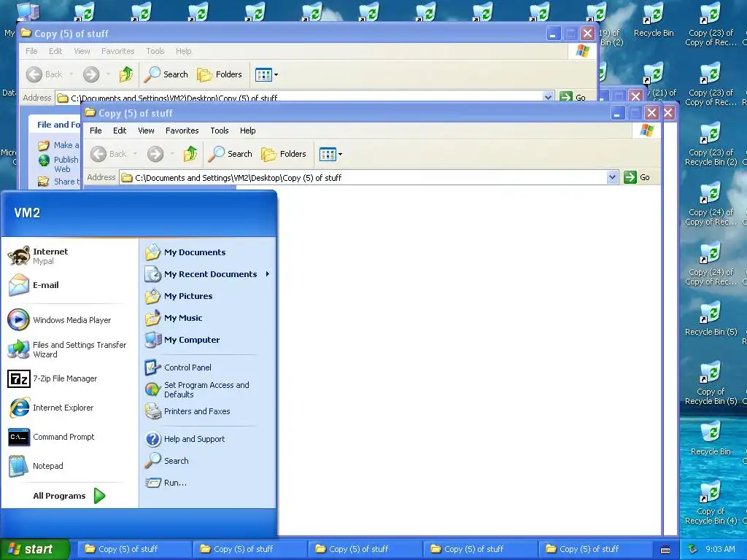Image resolution: width=747 pixels, height=560 pixels.
Task: Select Copy of Recycle Bin (5) desktop shortcut
Action: (711, 384)
